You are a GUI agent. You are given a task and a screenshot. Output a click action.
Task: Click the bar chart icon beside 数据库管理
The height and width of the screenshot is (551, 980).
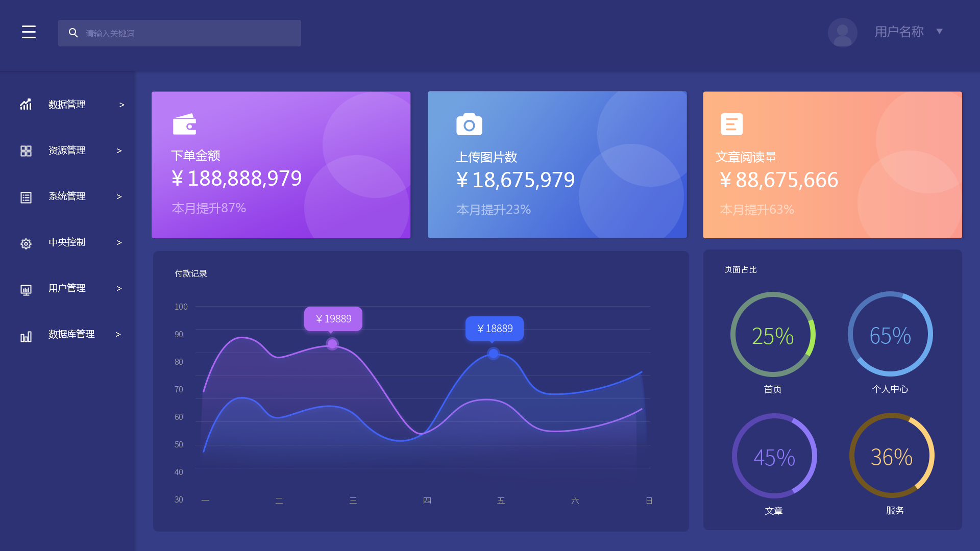pos(26,336)
